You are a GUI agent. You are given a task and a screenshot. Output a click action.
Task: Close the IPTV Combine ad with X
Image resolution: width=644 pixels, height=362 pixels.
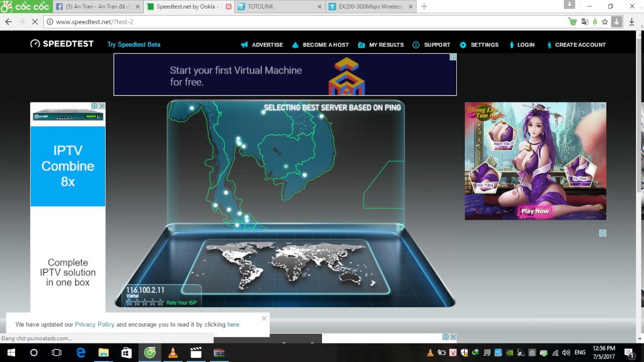(102, 106)
